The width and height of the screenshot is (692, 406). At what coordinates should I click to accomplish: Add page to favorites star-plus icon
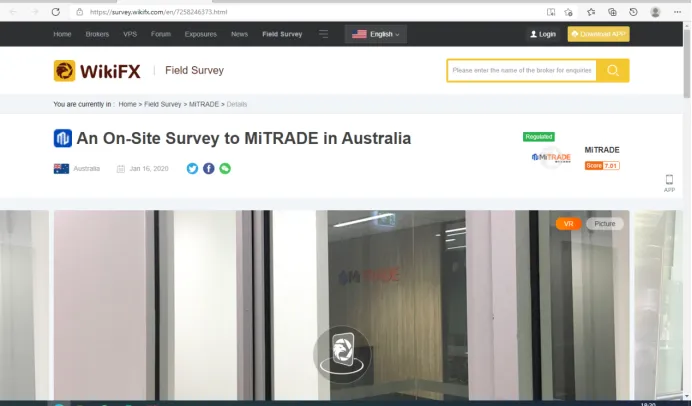(568, 12)
